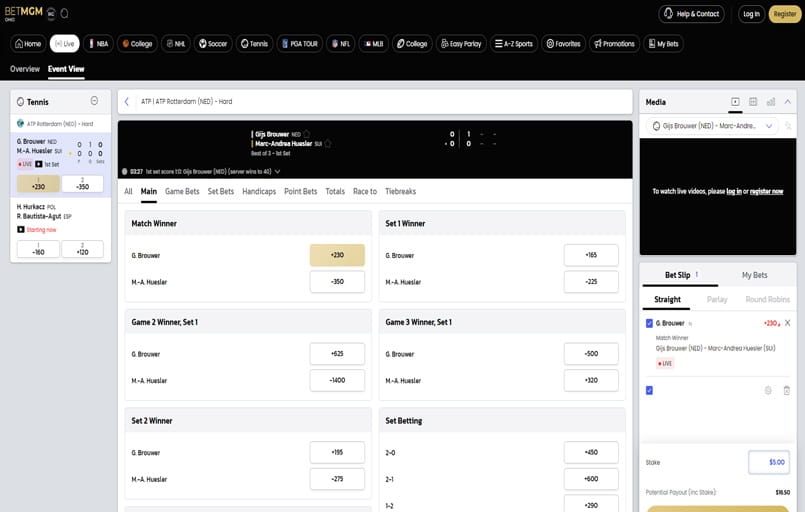Open Favorites page
Screen dimensions: 805x512
563,44
